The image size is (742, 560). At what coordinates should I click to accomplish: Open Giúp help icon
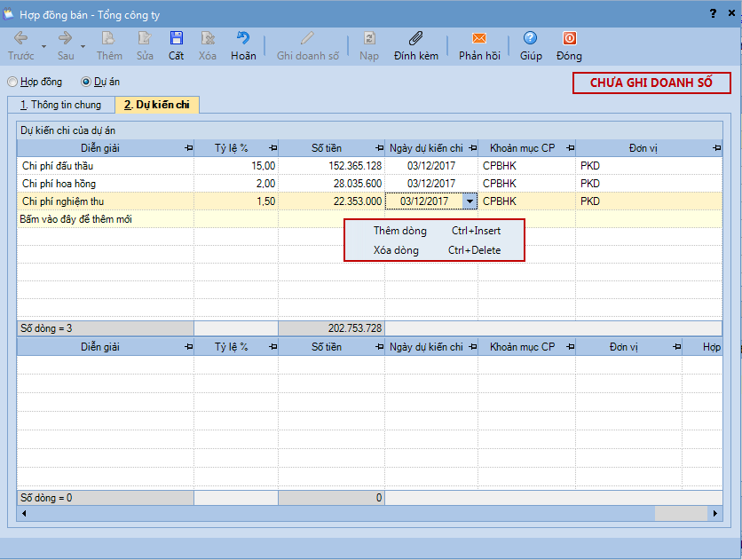point(531,39)
